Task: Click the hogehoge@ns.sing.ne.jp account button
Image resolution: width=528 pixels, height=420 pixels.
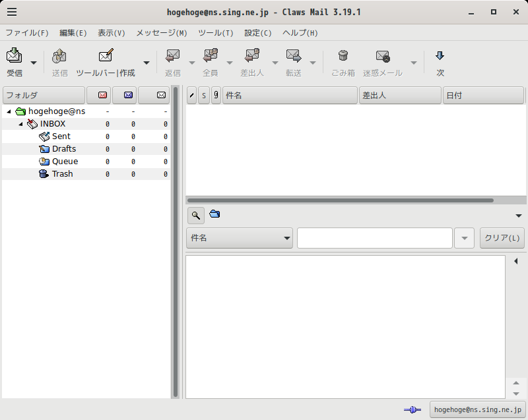Action: pyautogui.click(x=477, y=409)
